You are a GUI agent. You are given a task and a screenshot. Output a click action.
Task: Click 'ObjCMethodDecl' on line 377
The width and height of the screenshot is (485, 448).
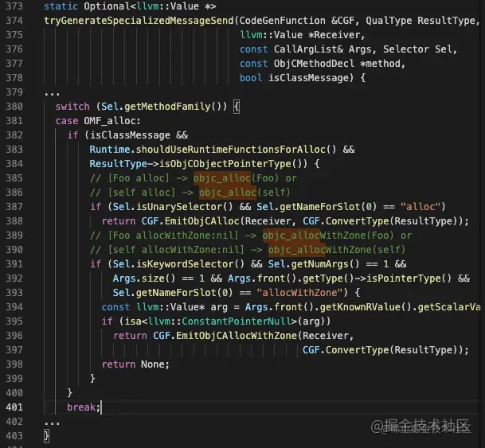click(314, 64)
